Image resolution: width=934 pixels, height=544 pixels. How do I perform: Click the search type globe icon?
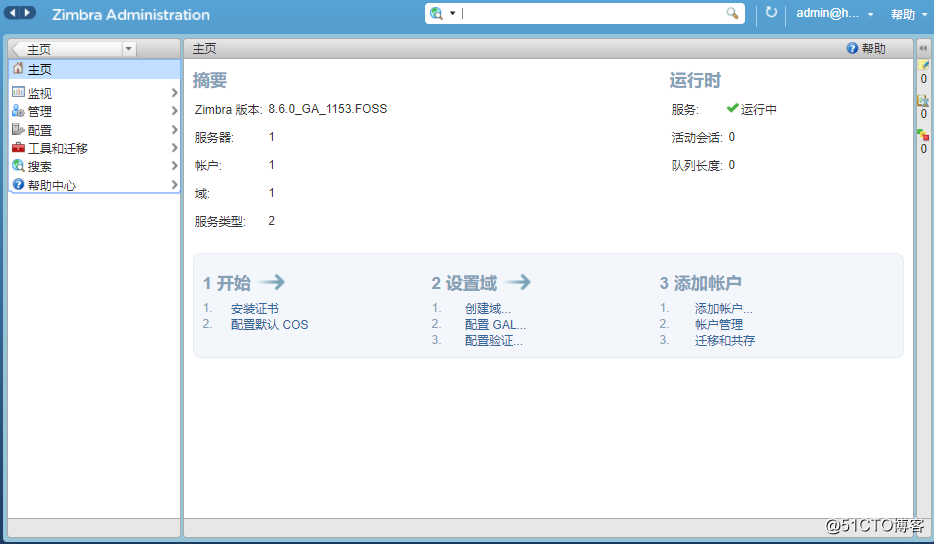(x=437, y=13)
